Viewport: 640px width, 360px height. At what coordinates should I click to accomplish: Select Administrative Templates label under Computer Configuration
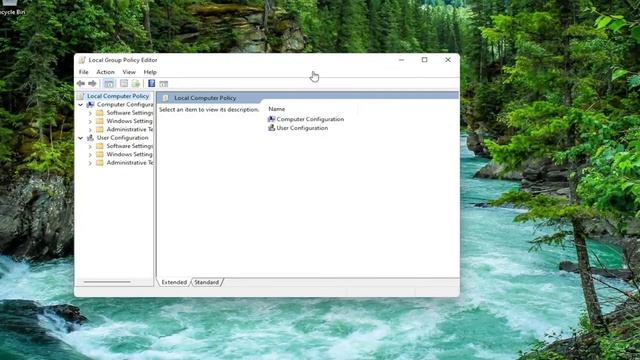coord(130,129)
